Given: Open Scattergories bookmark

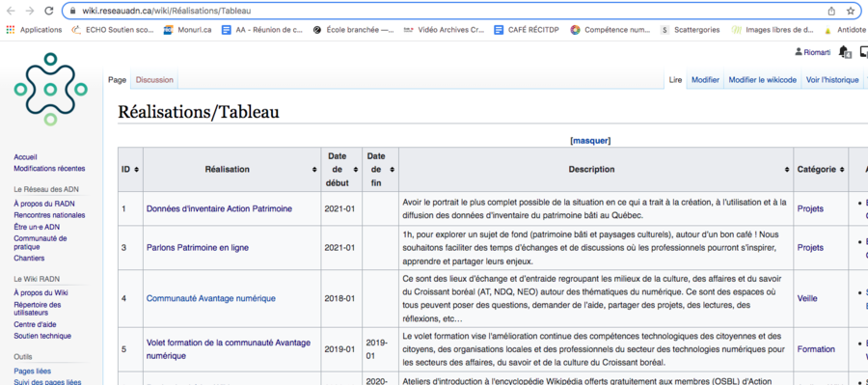Looking at the screenshot, I should [691, 30].
